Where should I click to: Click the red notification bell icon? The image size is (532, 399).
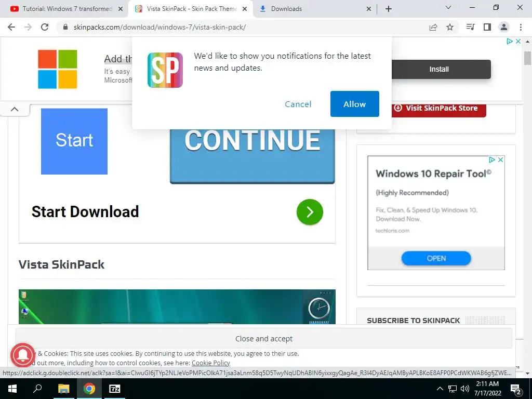click(x=22, y=355)
